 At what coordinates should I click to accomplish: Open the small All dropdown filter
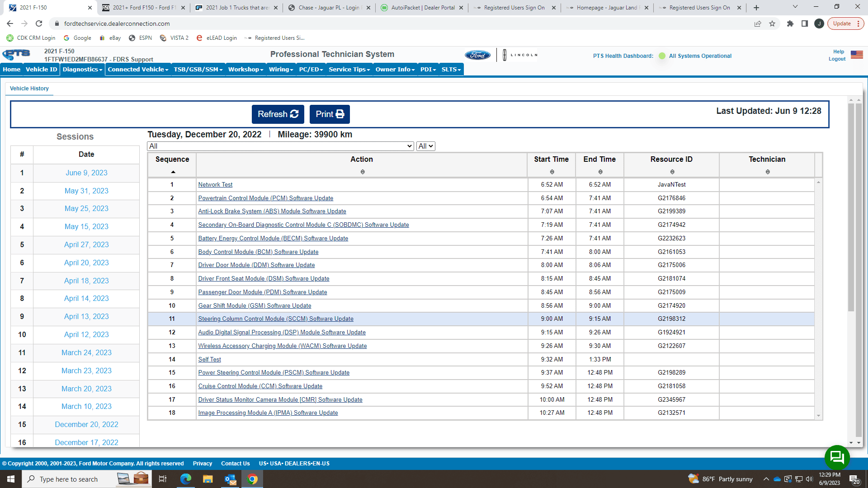pyautogui.click(x=425, y=146)
